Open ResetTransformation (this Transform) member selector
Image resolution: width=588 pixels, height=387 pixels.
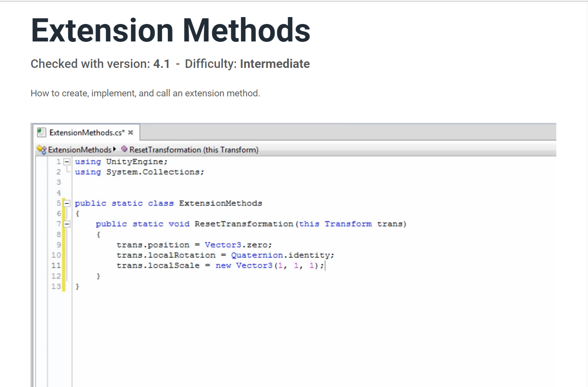click(194, 150)
